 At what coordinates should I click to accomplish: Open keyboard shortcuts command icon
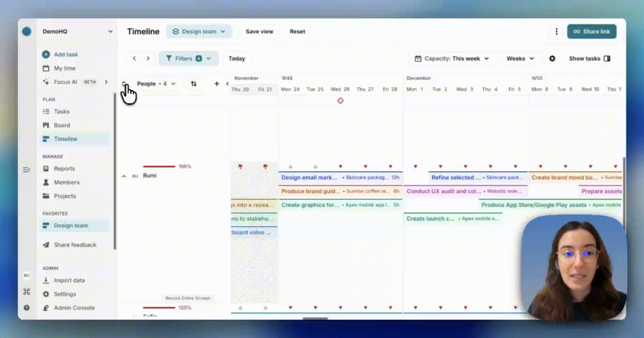pyautogui.click(x=26, y=292)
